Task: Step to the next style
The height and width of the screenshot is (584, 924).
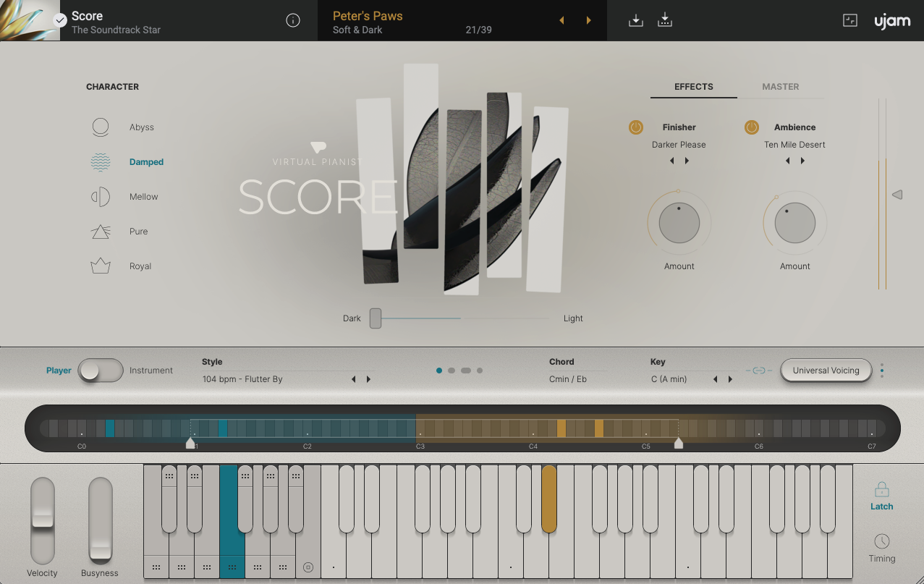Action: pos(368,379)
